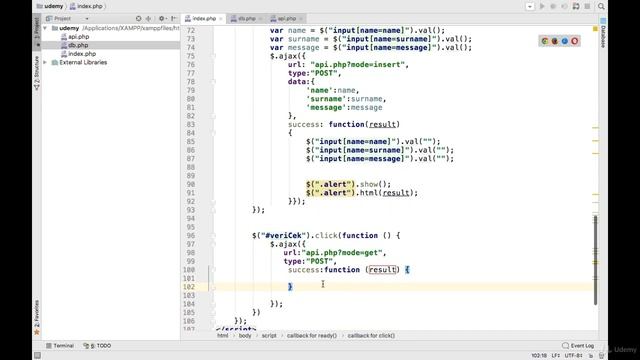Screen dimensions: 640x360
Task: Close the index.php editor tab
Action: coord(221,19)
